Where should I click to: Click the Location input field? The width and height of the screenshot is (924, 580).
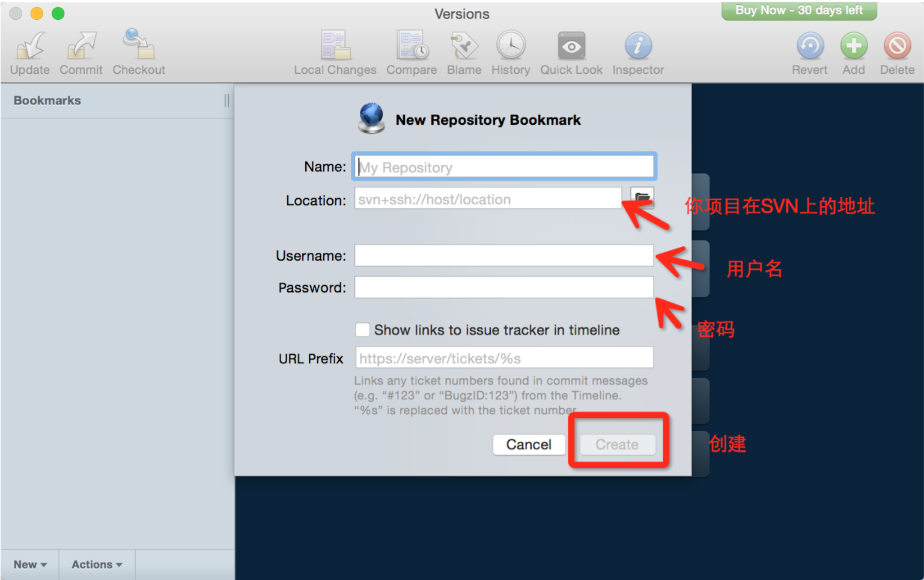(488, 198)
